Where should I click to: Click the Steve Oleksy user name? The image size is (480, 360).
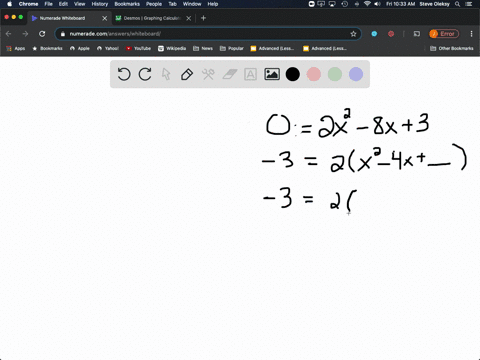coord(434,4)
